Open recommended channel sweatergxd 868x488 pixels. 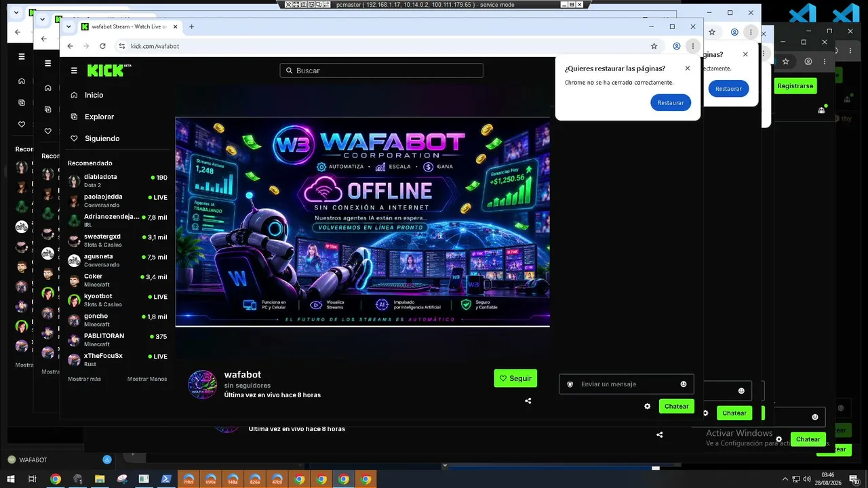click(x=118, y=241)
